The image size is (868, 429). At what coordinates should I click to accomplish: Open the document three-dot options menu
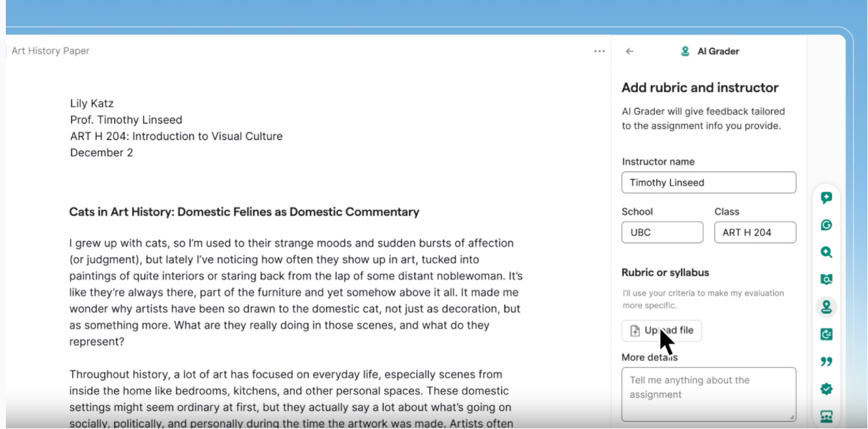tap(599, 51)
